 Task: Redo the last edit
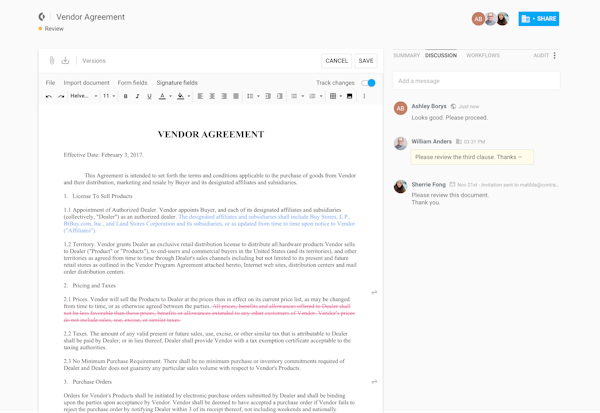point(61,97)
